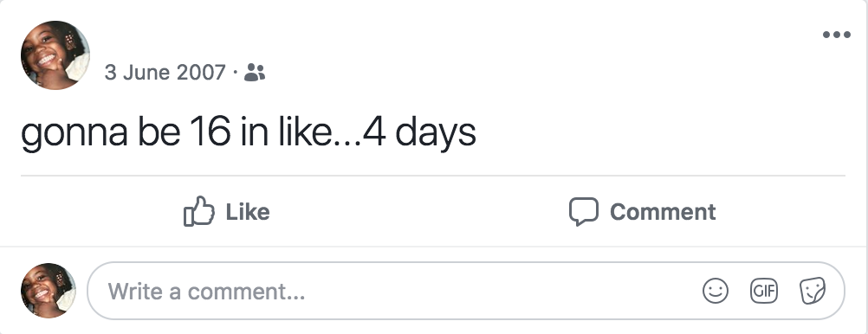The height and width of the screenshot is (334, 868).
Task: Click the speech bubble Comment icon
Action: click(x=584, y=212)
